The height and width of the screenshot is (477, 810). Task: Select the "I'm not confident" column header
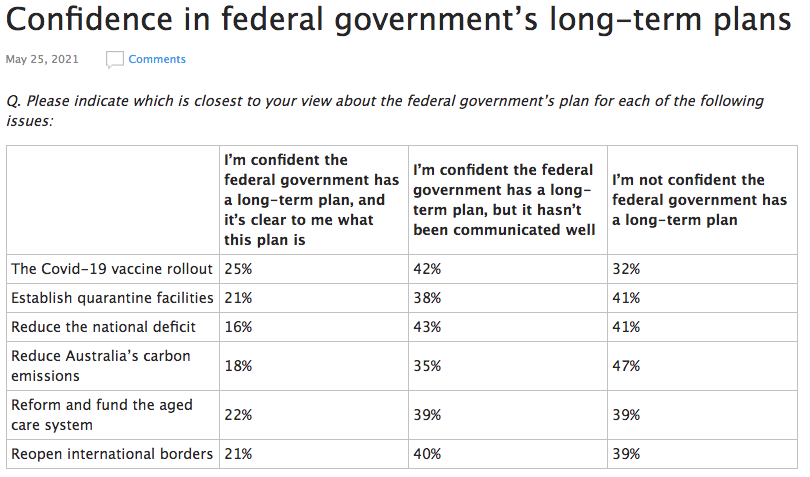click(701, 200)
